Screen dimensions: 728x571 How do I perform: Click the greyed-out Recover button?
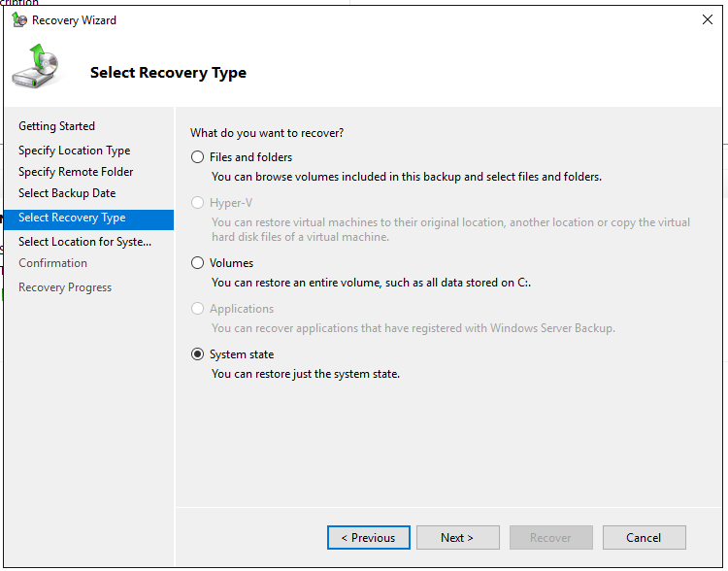(x=550, y=538)
